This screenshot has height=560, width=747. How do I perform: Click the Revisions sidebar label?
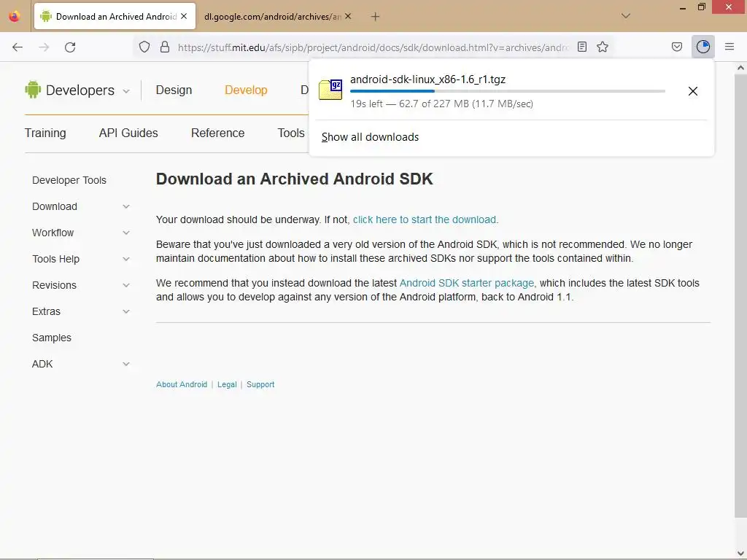click(54, 285)
